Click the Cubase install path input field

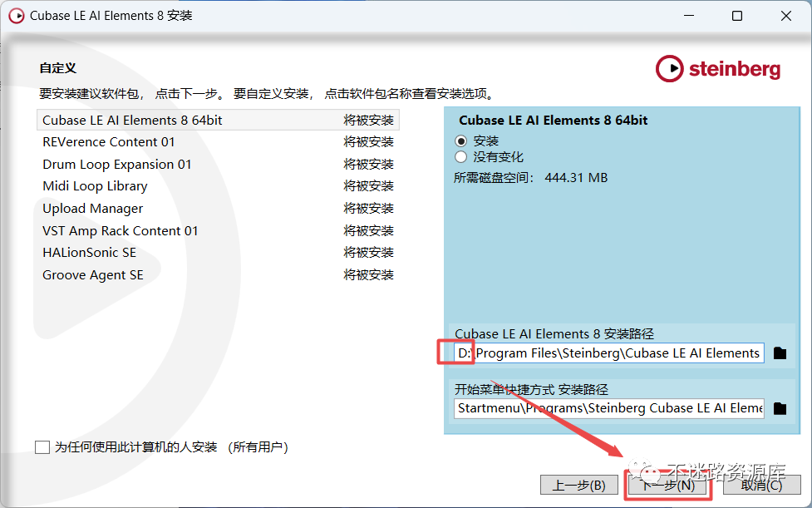[x=609, y=353]
